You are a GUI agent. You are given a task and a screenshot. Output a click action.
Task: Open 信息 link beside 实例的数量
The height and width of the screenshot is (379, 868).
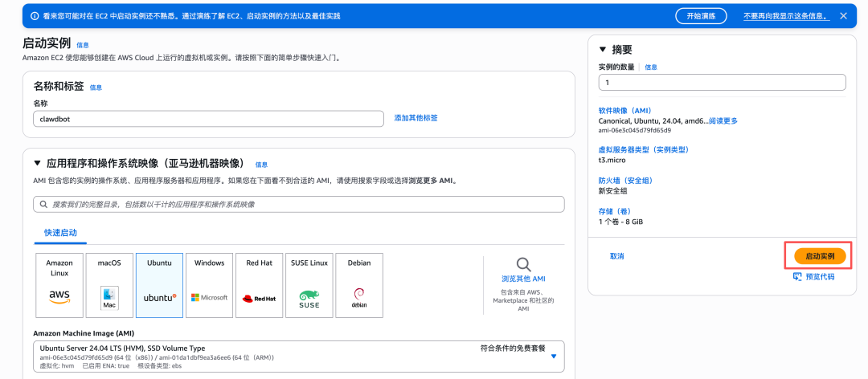[651, 67]
